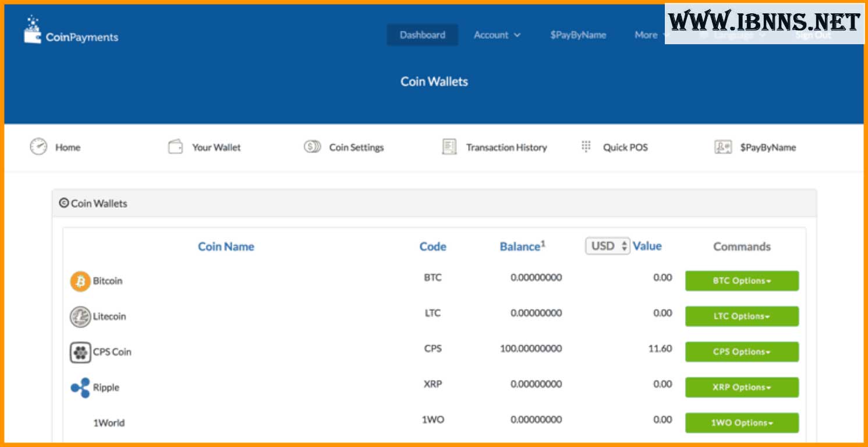868x447 pixels.
Task: Click the LTC code cell
Action: (433, 313)
